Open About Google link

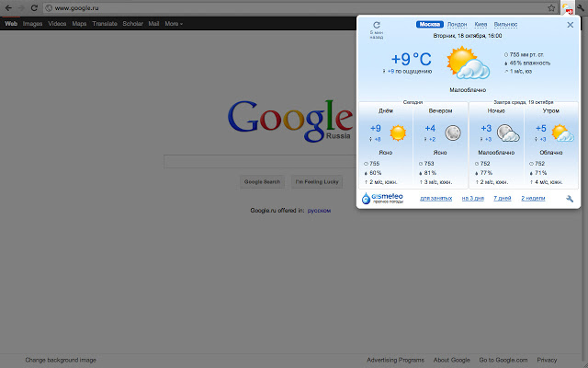451,360
